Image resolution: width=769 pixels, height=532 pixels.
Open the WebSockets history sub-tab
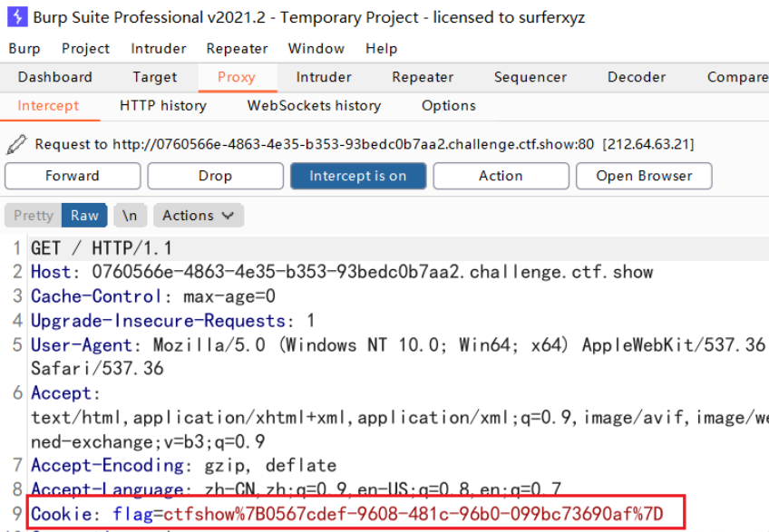(314, 105)
